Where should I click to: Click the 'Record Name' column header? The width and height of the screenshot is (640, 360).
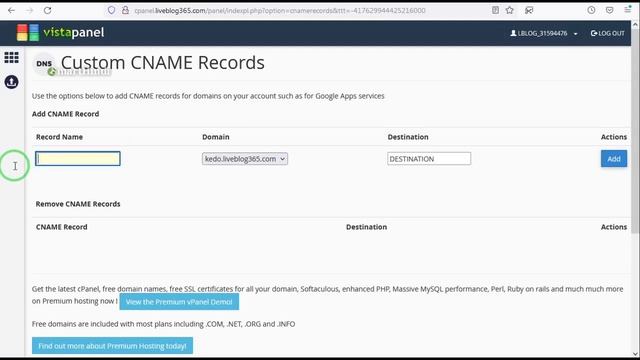(x=59, y=137)
